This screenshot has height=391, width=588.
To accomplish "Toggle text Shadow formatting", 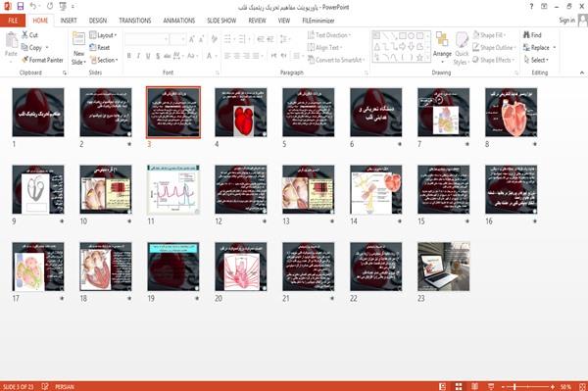I will (158, 56).
